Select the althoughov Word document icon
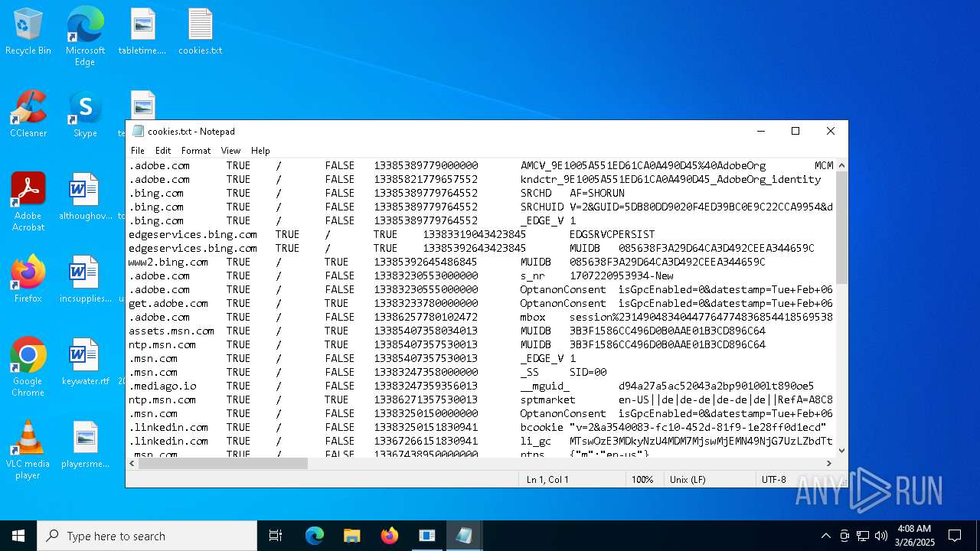This screenshot has width=980, height=551. pyautogui.click(x=85, y=197)
